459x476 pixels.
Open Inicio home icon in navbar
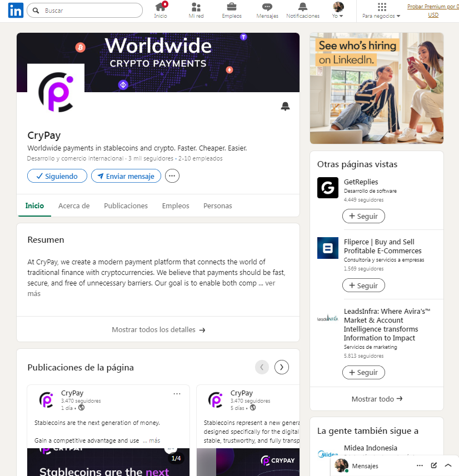pos(161,11)
